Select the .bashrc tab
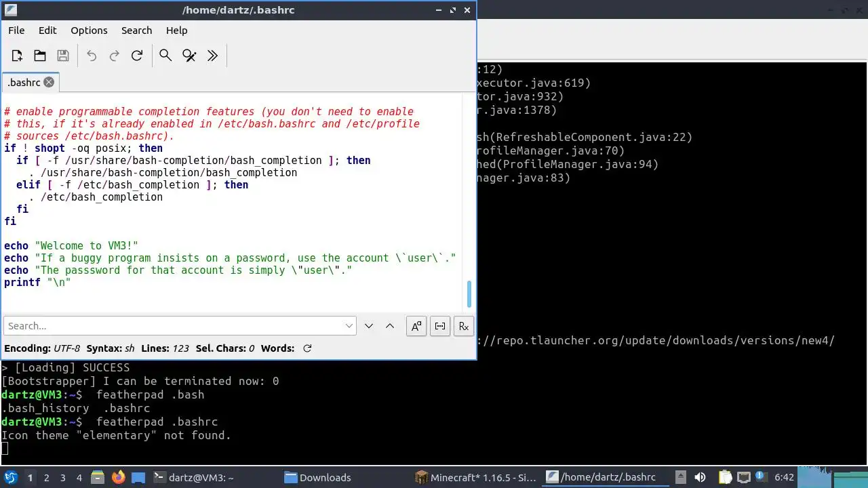 tap(31, 82)
